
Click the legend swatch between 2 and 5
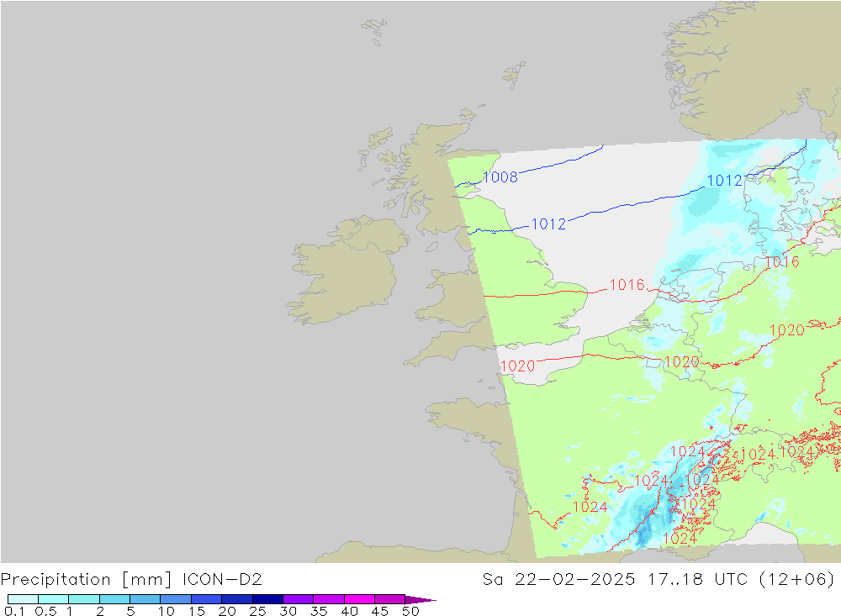[x=114, y=599]
